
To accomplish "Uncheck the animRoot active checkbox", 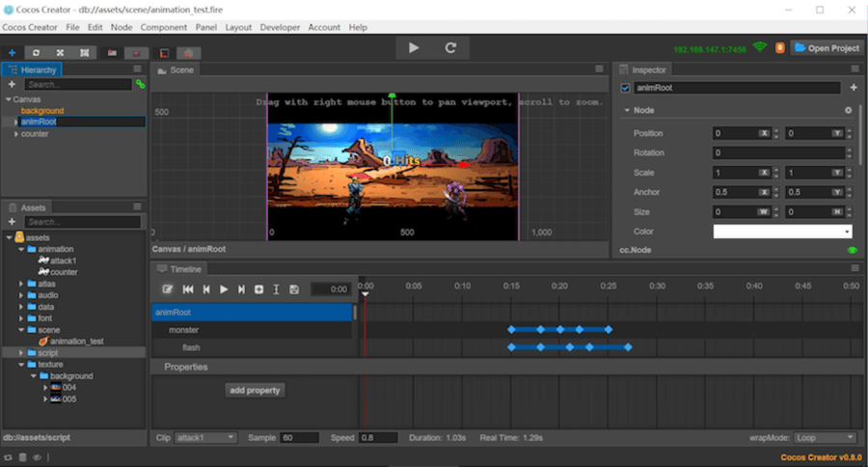I will (625, 88).
